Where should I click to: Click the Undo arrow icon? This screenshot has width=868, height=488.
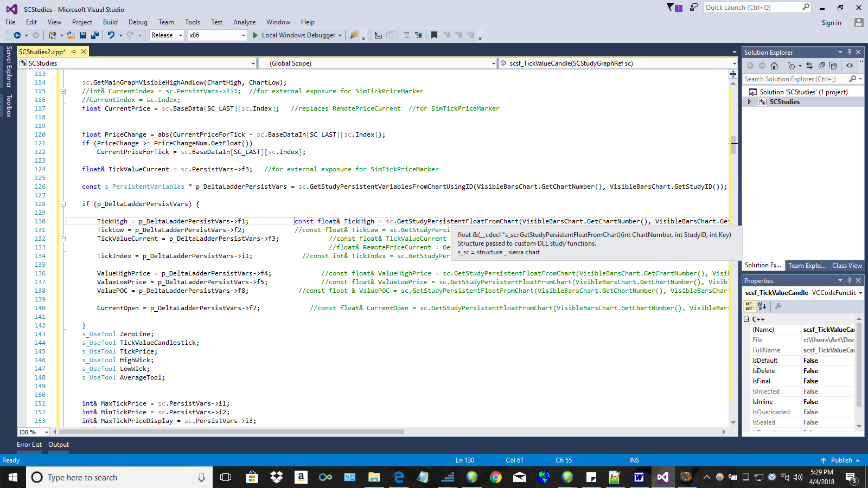click(x=111, y=35)
